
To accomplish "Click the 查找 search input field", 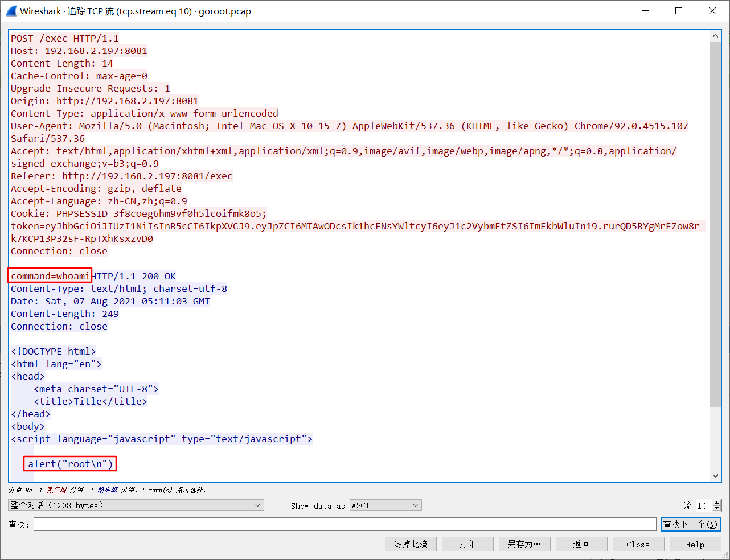I will (345, 524).
